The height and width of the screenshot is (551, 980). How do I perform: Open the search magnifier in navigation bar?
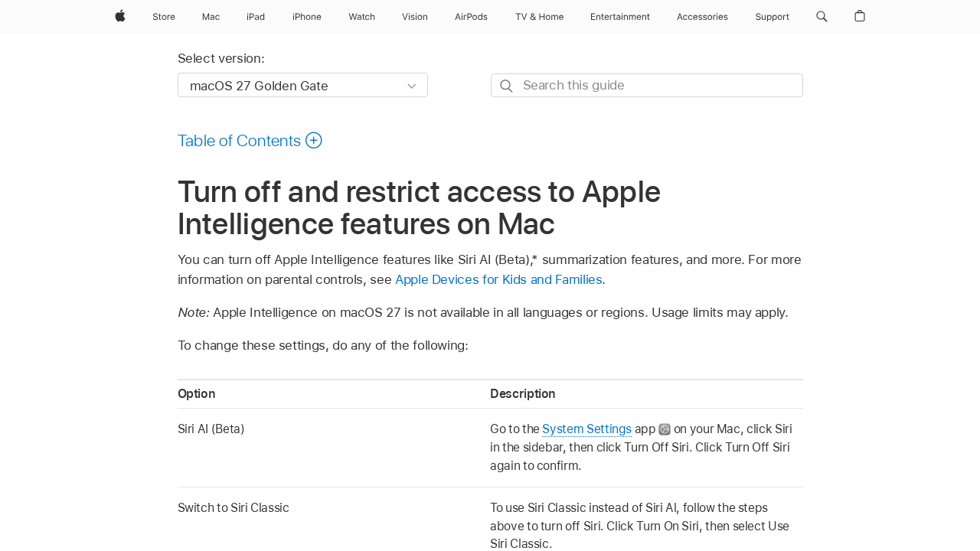coord(822,16)
